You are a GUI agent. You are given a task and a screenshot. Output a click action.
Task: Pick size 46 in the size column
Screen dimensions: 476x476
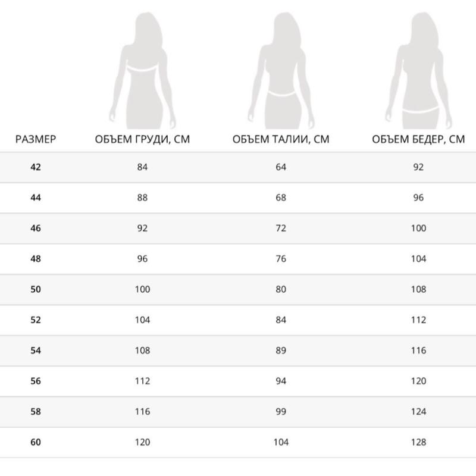tap(36, 228)
